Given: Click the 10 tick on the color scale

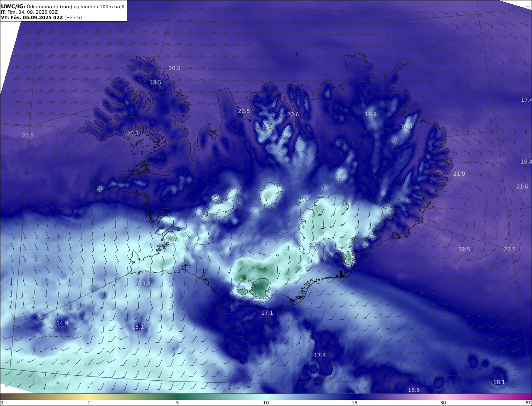Looking at the screenshot, I should [x=266, y=403].
